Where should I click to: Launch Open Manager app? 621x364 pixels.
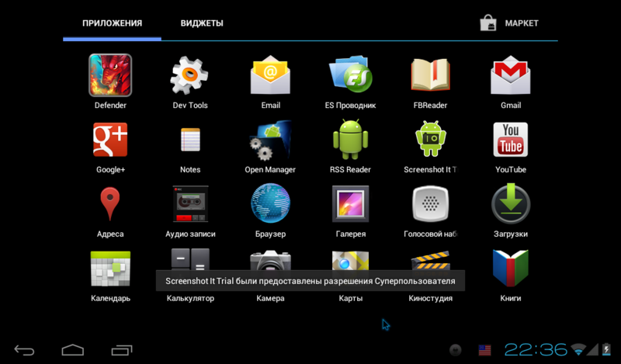pyautogui.click(x=270, y=140)
